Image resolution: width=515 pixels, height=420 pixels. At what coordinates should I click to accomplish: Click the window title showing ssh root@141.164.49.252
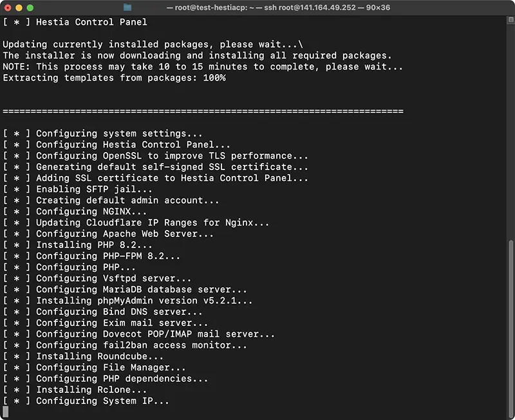[x=278, y=7]
